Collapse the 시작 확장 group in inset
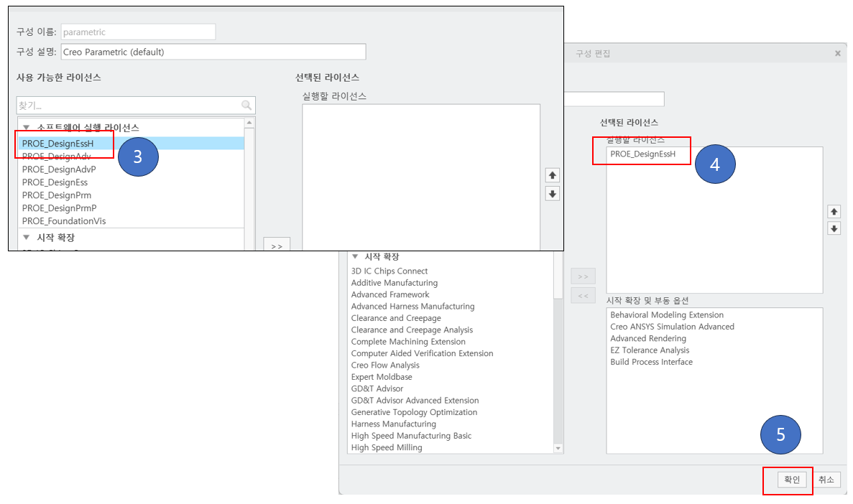Viewport: 853px width, 504px height. point(26,238)
